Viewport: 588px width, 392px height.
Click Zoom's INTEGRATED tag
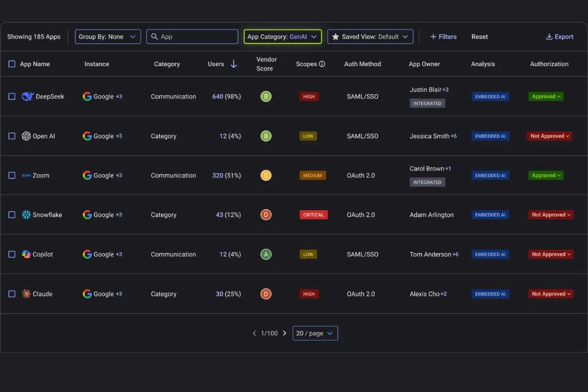427,182
